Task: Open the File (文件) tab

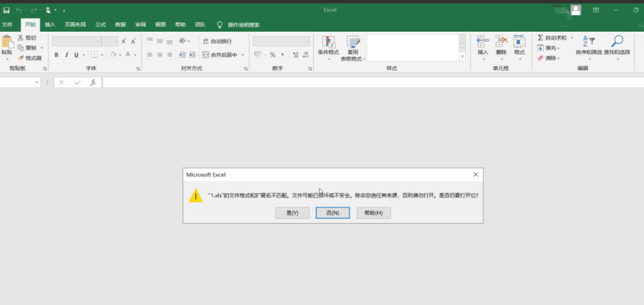Action: [7, 24]
